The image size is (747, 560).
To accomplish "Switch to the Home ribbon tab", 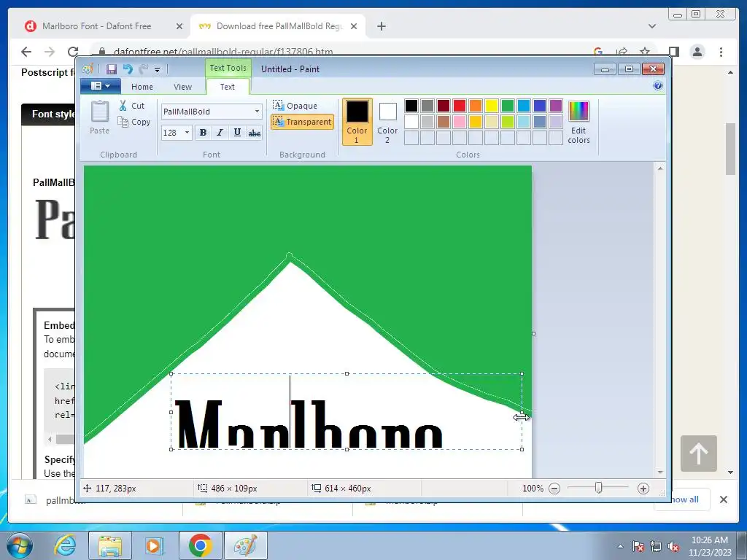I will coord(142,87).
